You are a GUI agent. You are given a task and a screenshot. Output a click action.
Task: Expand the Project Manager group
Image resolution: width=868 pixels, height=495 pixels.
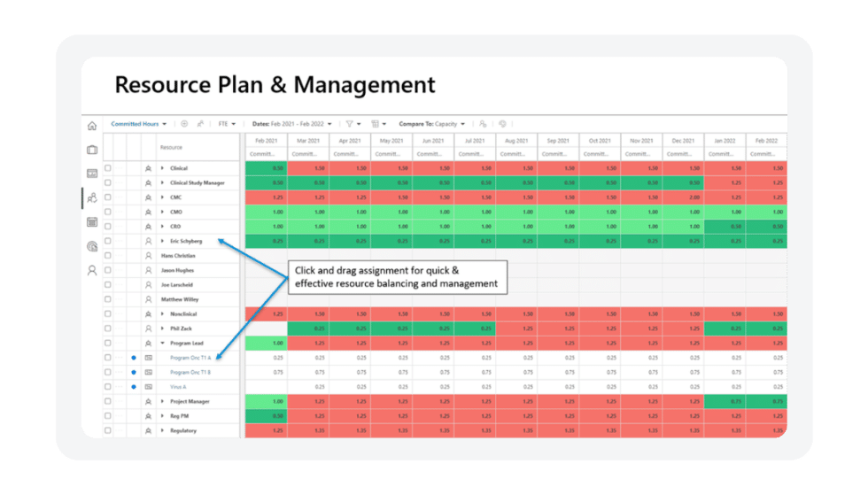coord(162,401)
